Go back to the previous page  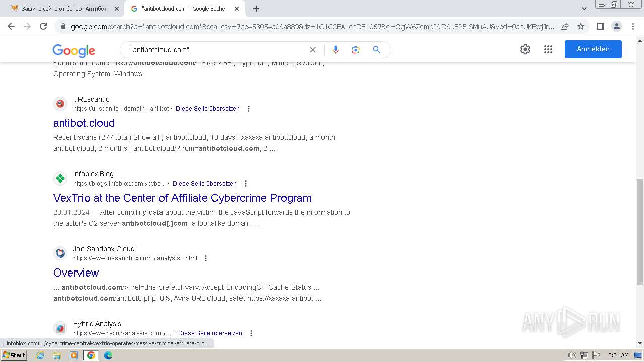click(x=11, y=26)
